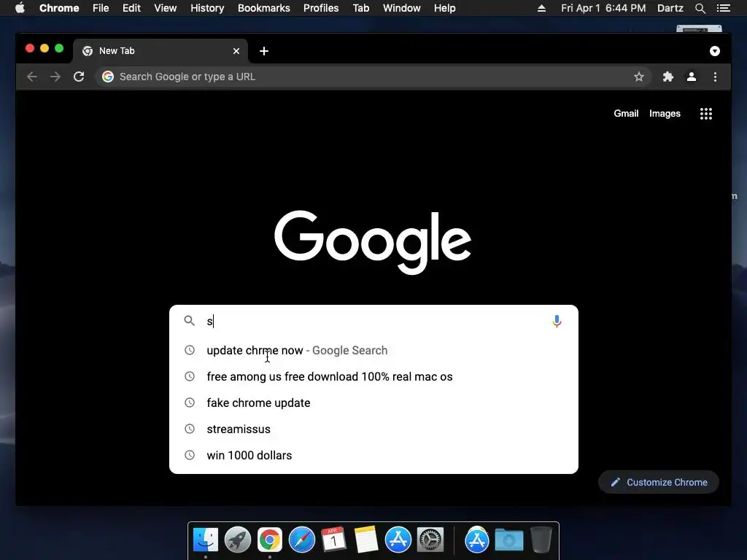The height and width of the screenshot is (560, 747).
Task: Click the Google icon in address bar
Action: click(x=108, y=77)
